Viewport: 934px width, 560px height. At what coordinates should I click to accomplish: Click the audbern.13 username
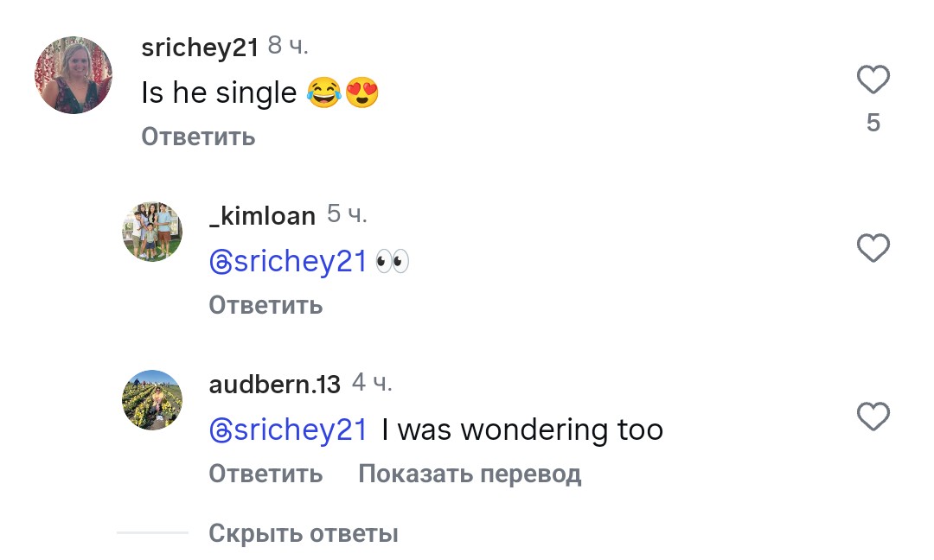(x=275, y=385)
